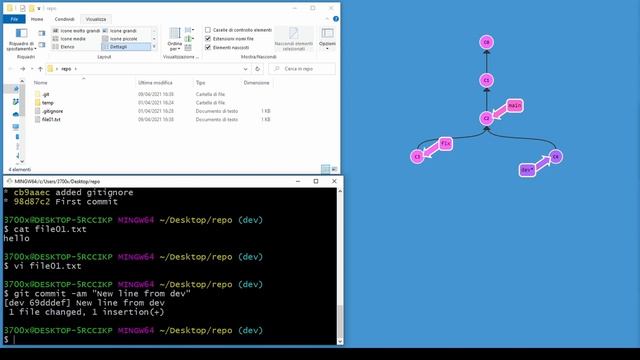Open quick access toolbar customize dropdown

(39, 8)
